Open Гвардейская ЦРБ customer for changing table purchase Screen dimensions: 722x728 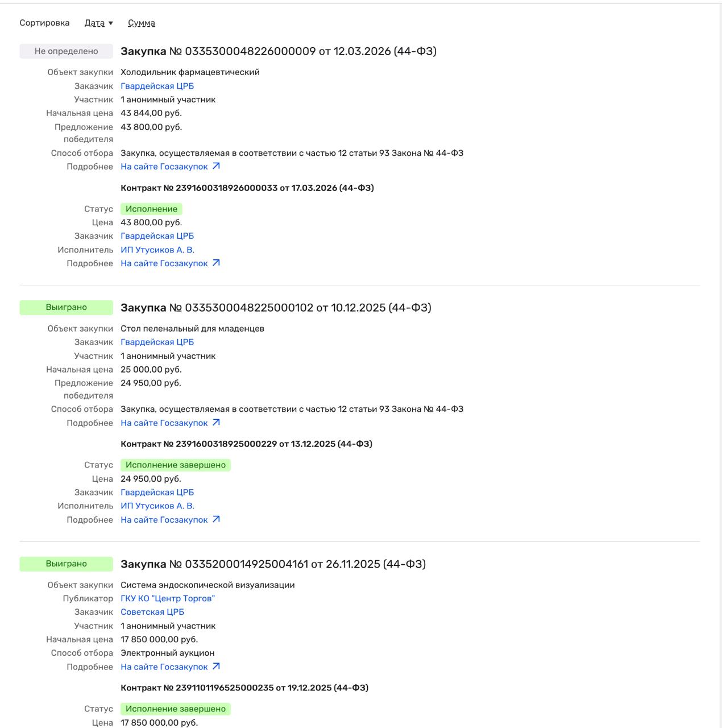[x=157, y=342]
